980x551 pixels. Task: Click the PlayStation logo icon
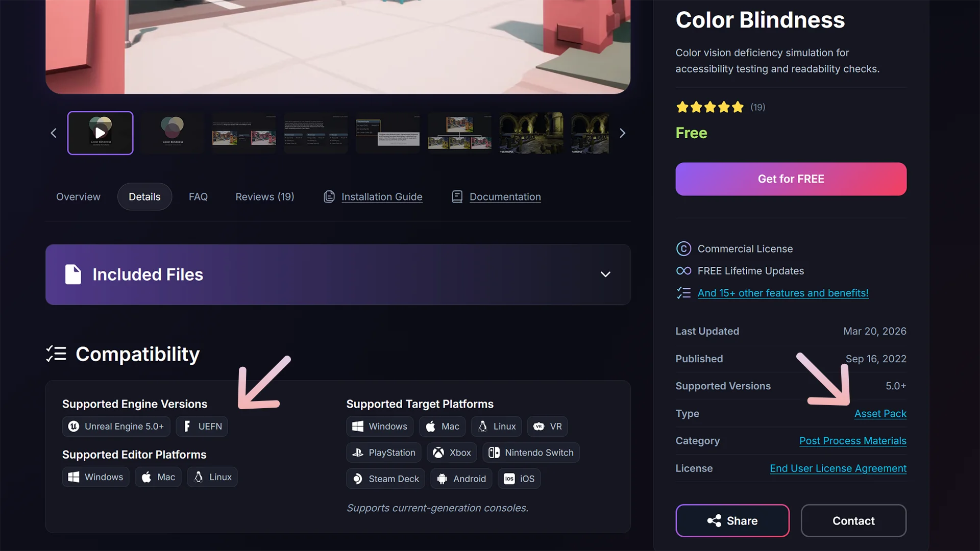click(358, 453)
